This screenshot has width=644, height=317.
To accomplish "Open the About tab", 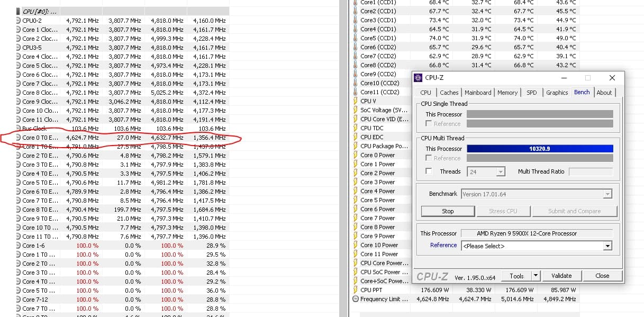I will 604,93.
